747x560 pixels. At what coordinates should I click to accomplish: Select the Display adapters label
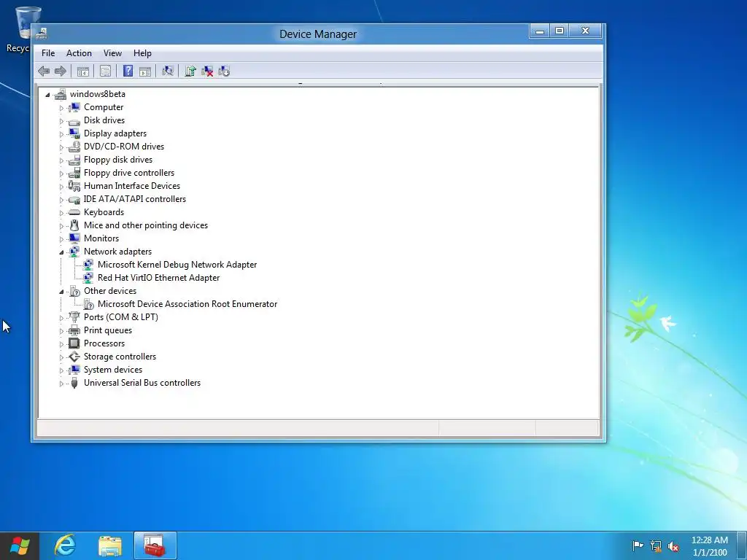pos(115,133)
